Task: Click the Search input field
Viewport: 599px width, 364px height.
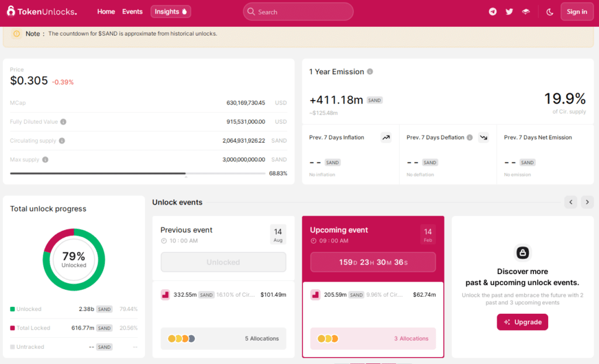Action: point(298,12)
